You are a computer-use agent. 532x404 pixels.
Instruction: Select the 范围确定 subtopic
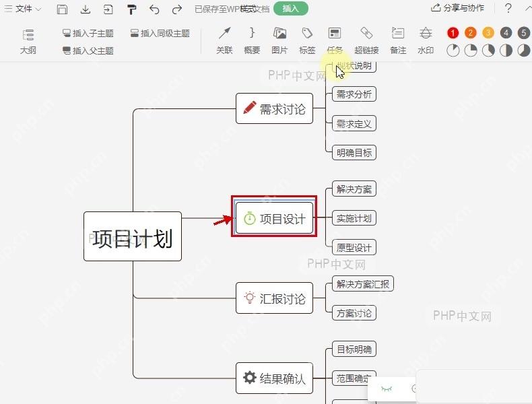354,378
